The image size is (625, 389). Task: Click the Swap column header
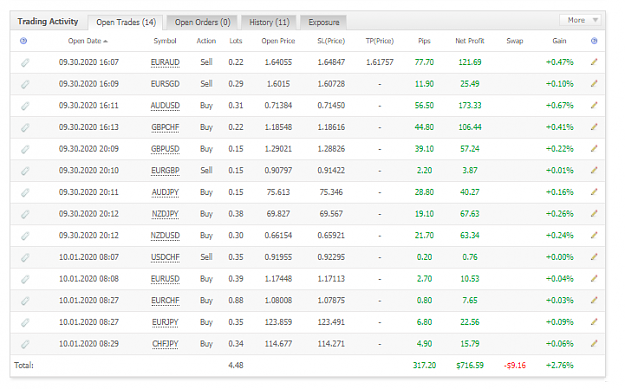click(x=515, y=41)
